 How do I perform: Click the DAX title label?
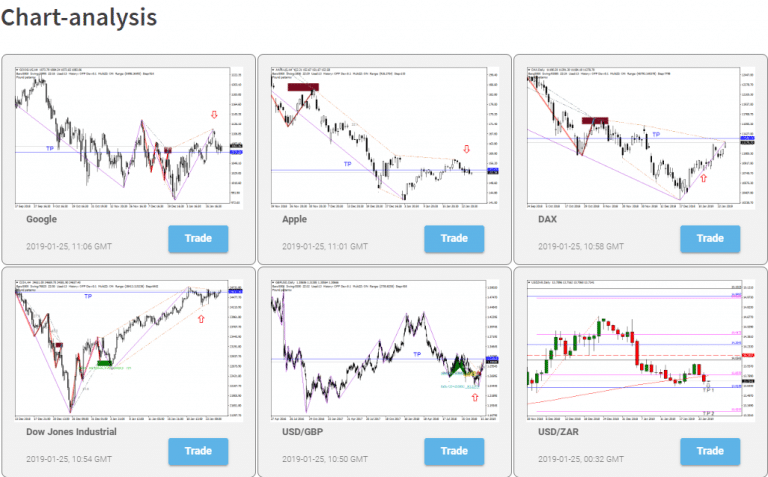[x=549, y=219]
